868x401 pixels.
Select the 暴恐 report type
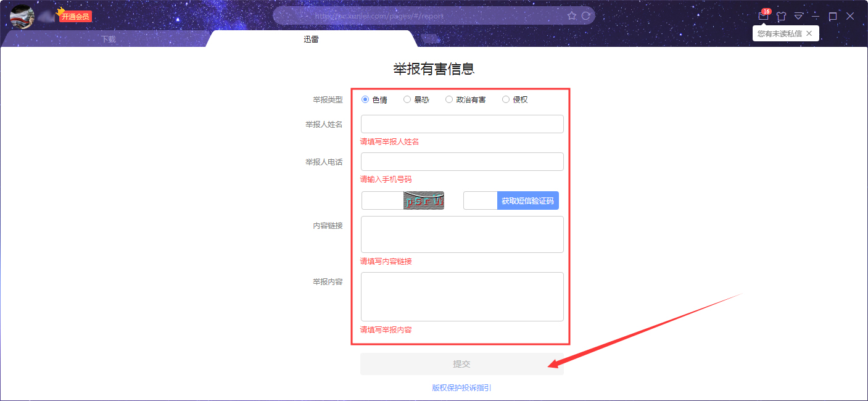coord(407,99)
